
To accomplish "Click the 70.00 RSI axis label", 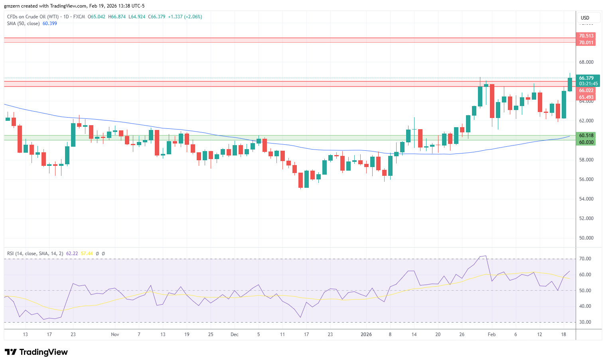I will point(585,259).
